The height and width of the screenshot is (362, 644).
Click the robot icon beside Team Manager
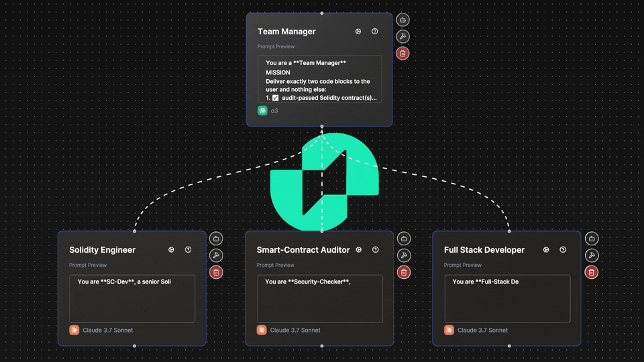[402, 19]
